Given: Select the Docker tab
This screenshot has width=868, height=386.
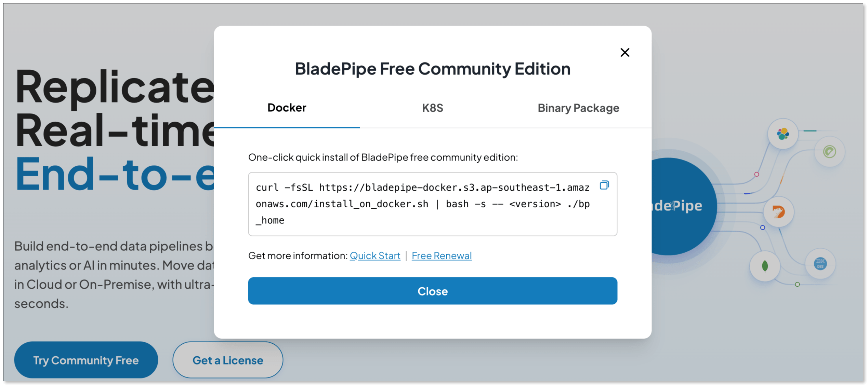Looking at the screenshot, I should pyautogui.click(x=287, y=108).
